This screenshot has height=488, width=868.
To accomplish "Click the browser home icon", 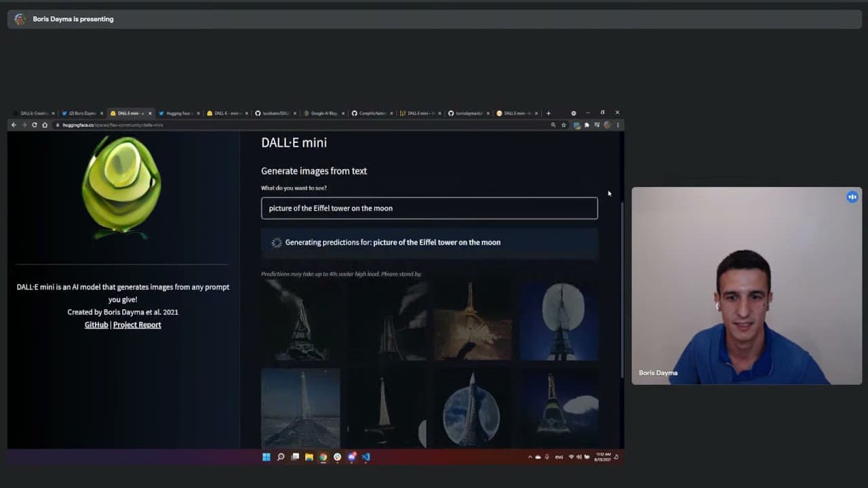I will click(45, 125).
